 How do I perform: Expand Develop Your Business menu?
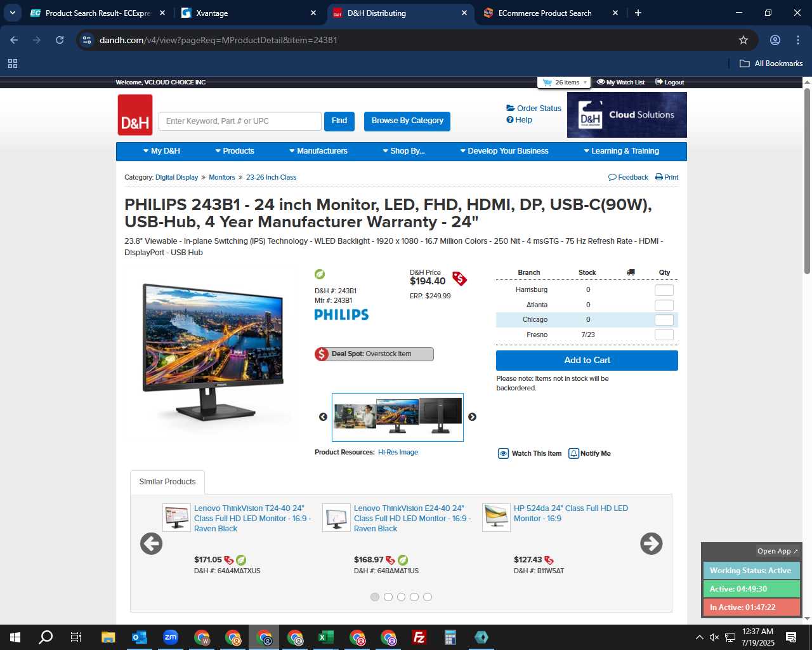[x=504, y=151]
